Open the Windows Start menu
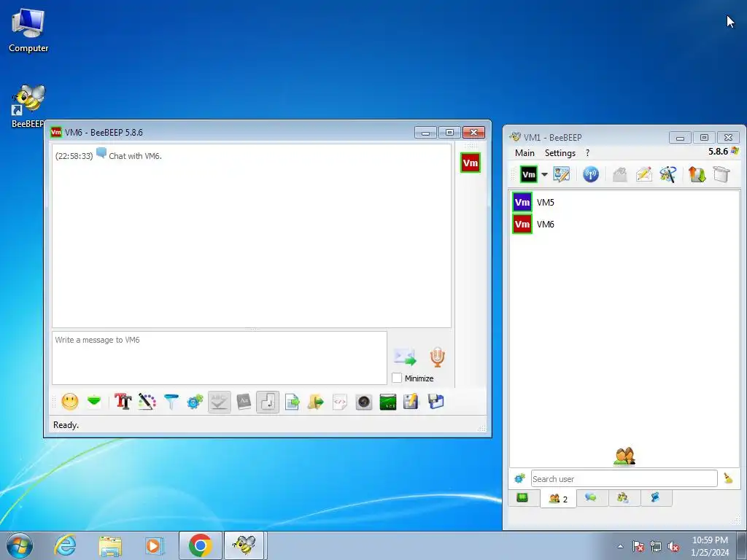The width and height of the screenshot is (747, 560). 20,545
